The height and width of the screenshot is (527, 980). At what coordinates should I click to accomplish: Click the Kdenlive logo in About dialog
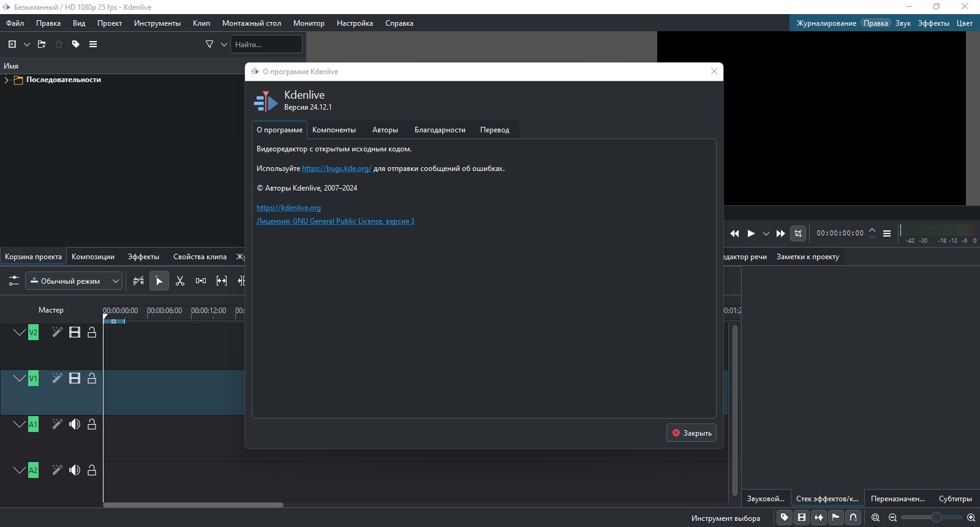pos(266,101)
